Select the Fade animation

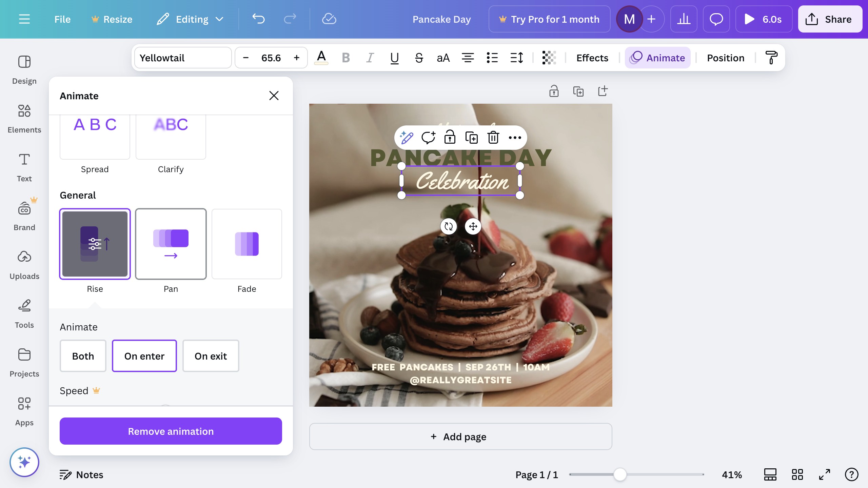pos(247,244)
